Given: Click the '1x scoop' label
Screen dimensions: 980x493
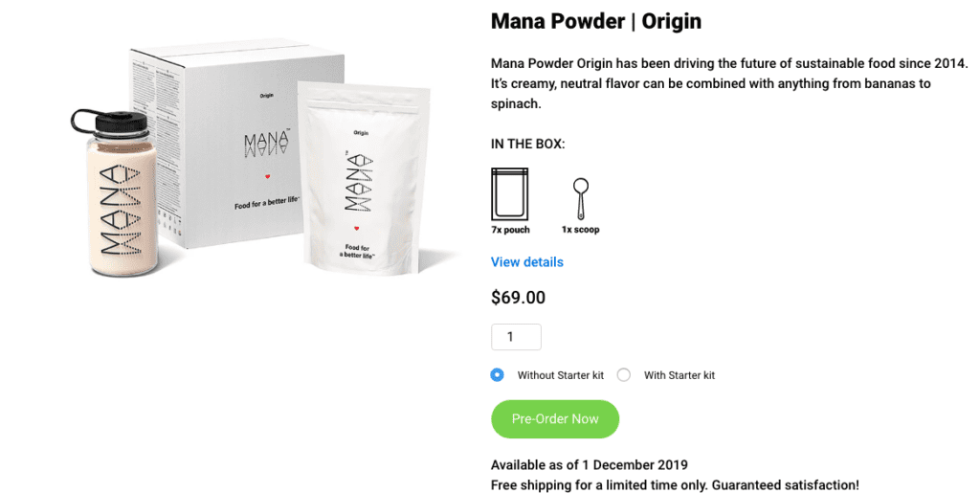Looking at the screenshot, I should (581, 230).
